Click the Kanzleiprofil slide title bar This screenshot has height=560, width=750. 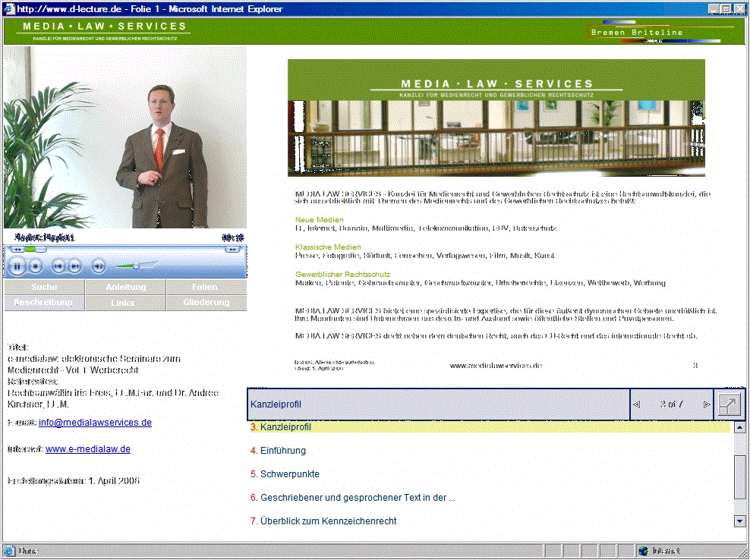438,404
